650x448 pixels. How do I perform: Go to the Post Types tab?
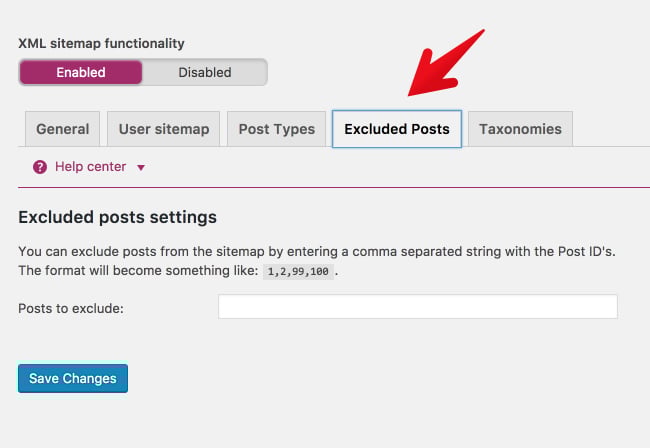tap(276, 129)
